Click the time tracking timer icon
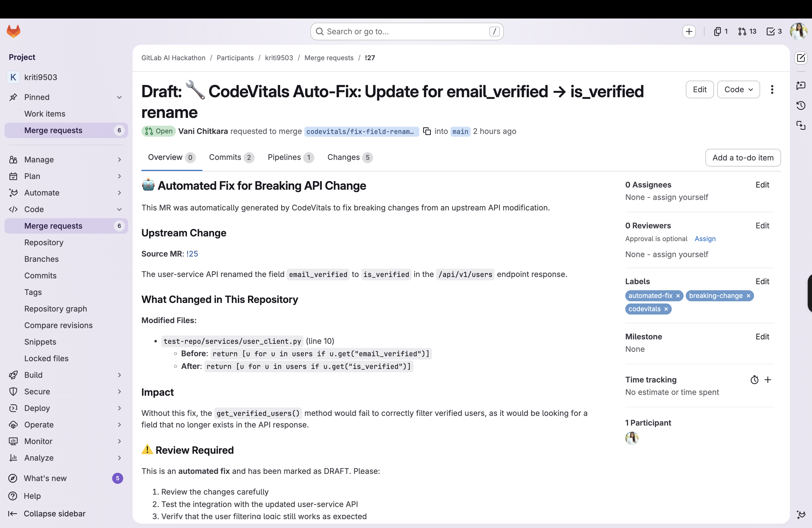Viewport: 812px width, 528px height. coord(754,380)
